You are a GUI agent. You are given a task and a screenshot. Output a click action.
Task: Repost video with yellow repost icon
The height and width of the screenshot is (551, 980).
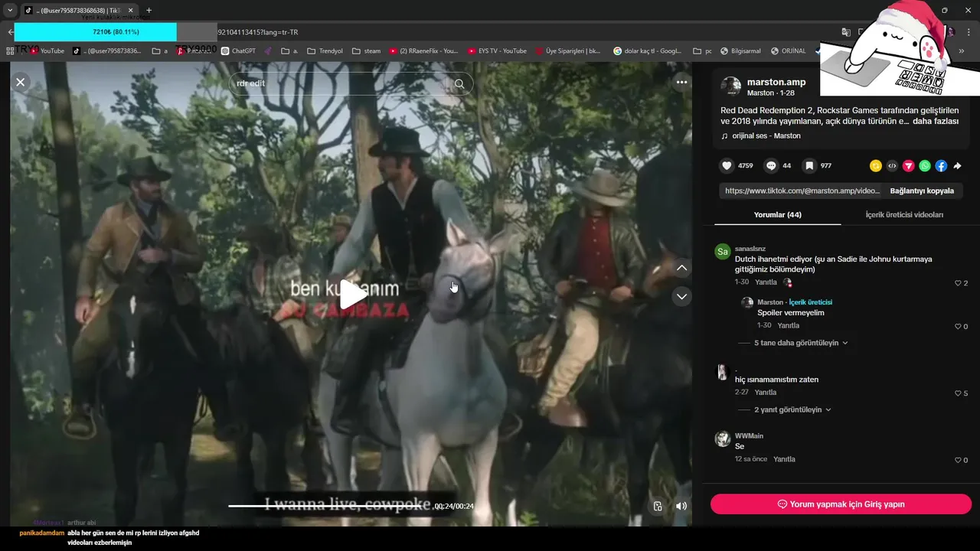click(876, 166)
